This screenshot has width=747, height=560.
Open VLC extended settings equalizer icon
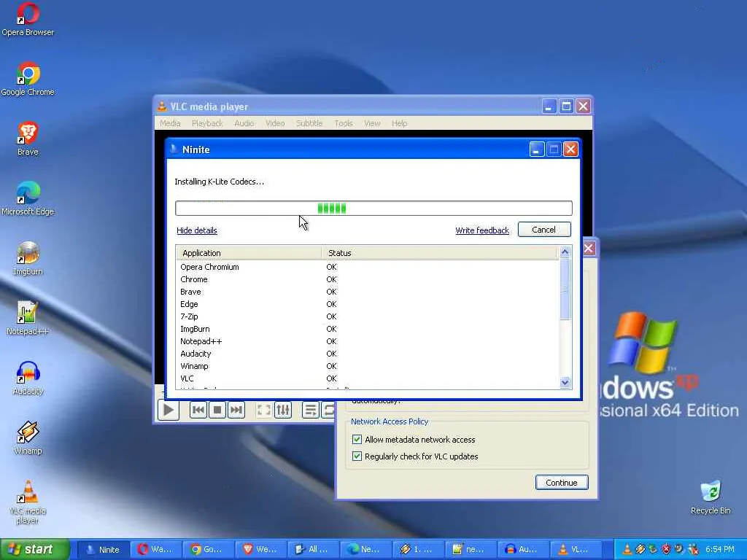tap(283, 410)
